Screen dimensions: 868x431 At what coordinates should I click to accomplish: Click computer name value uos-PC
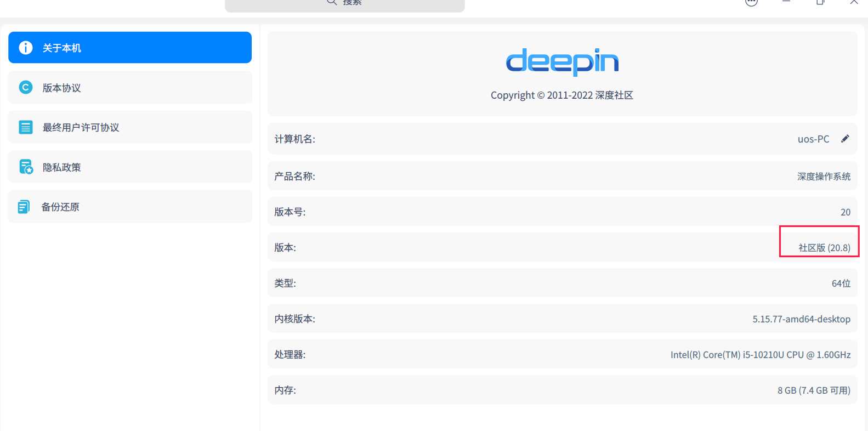(x=813, y=139)
